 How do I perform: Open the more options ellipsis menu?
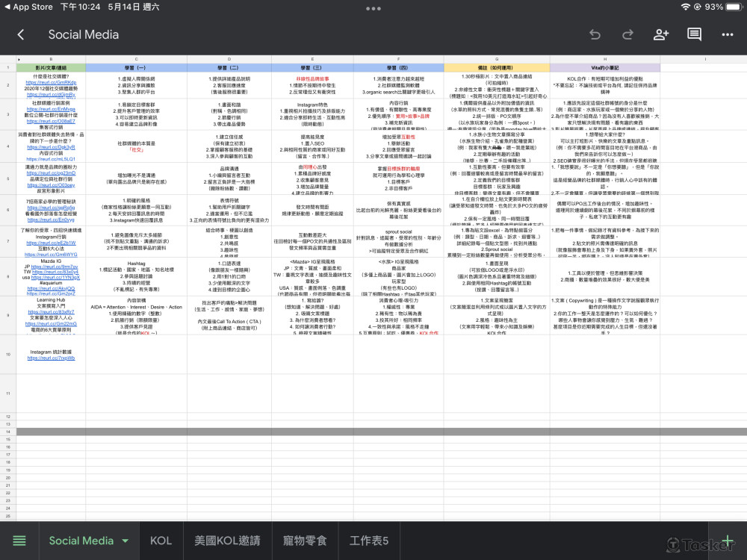[x=727, y=34]
